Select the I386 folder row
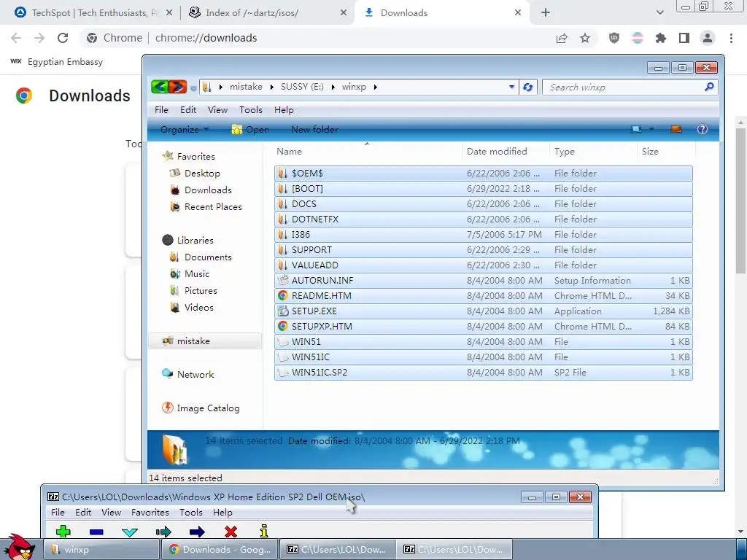This screenshot has height=560, width=747. click(x=484, y=234)
